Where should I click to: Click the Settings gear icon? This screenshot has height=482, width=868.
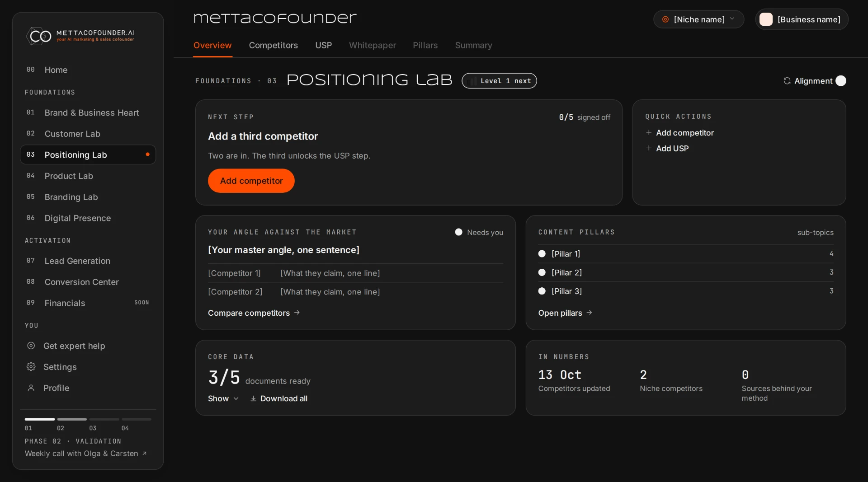coord(31,367)
